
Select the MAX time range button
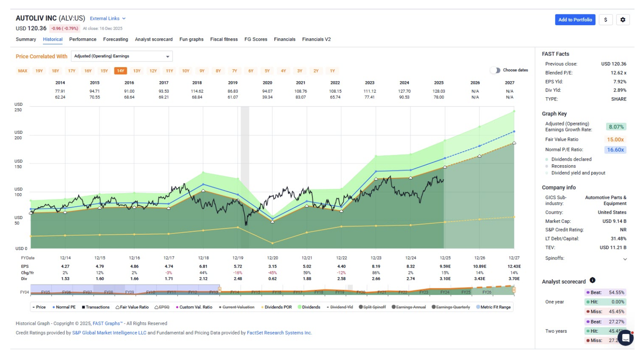click(x=23, y=71)
